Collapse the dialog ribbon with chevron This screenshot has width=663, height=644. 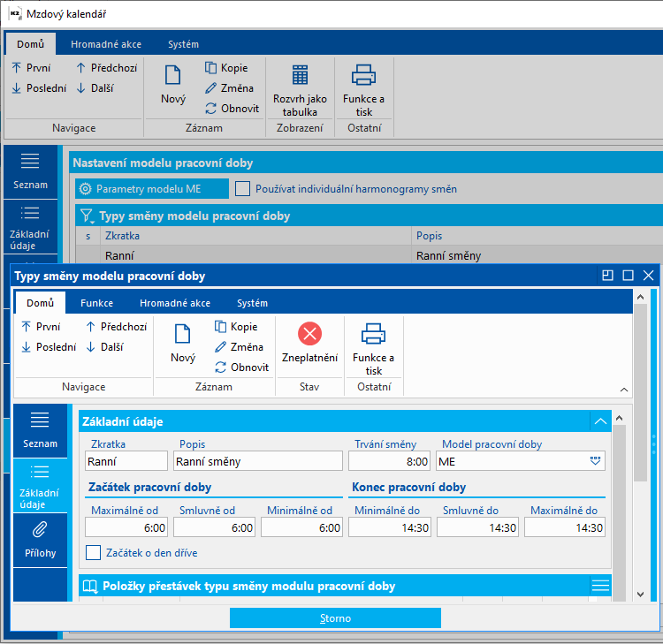click(623, 390)
